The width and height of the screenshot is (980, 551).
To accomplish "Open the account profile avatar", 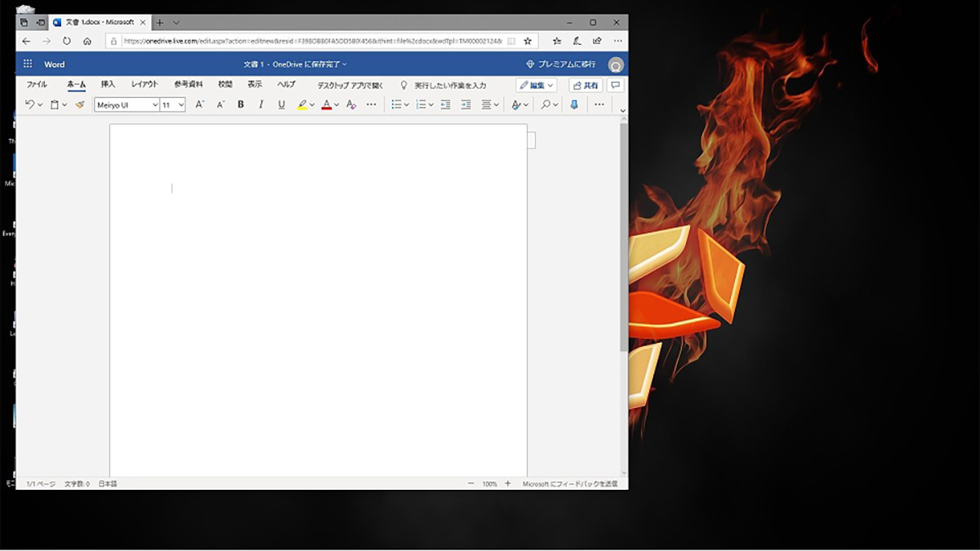I will pos(617,65).
